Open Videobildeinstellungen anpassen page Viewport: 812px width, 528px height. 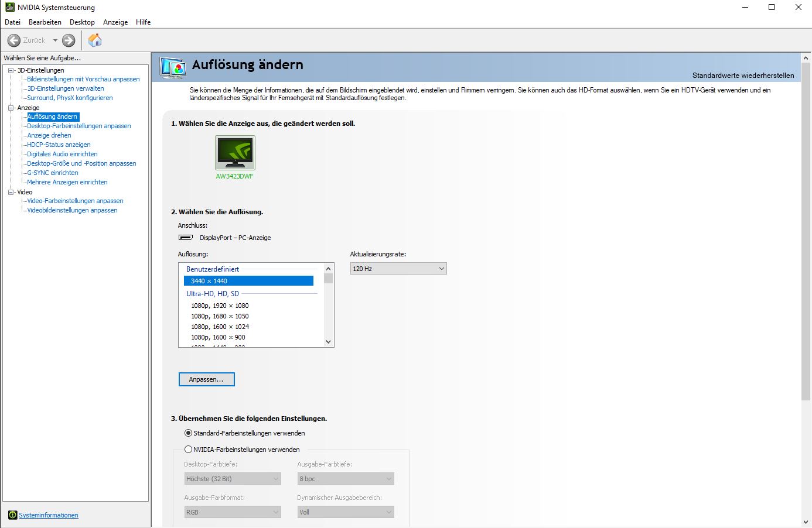point(72,210)
